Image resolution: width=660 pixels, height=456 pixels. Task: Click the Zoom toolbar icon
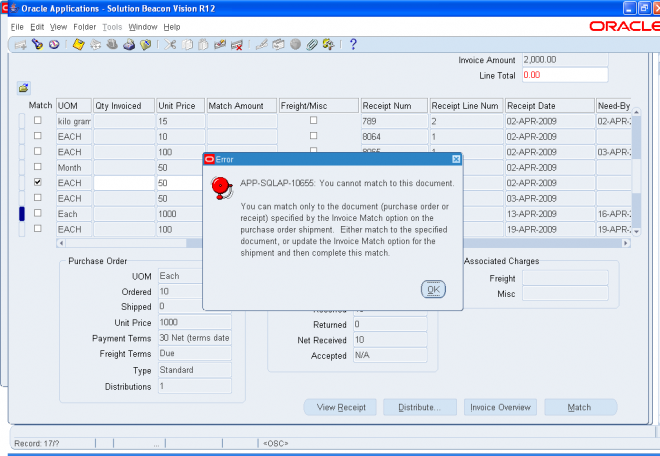point(278,44)
